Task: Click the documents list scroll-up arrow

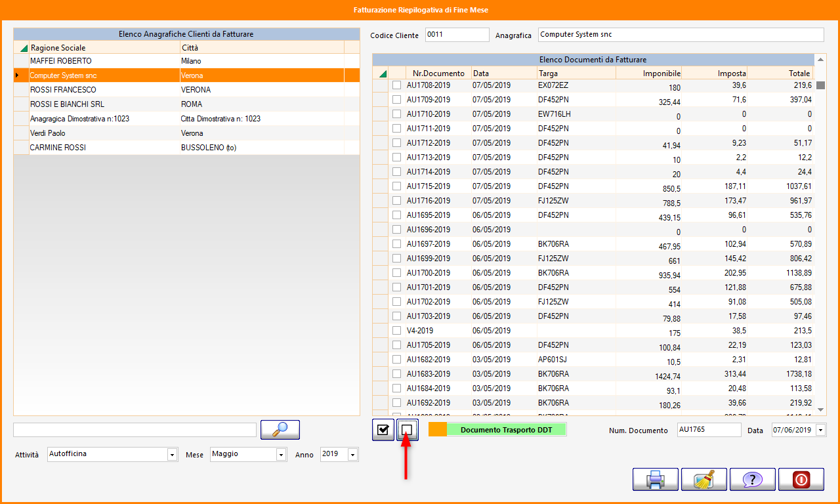Action: pos(820,59)
